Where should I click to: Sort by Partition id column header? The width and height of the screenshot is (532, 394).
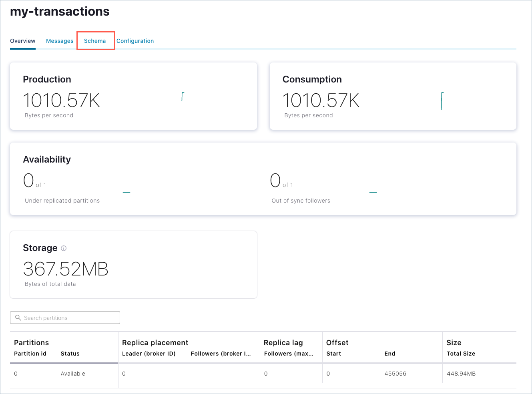click(x=30, y=354)
